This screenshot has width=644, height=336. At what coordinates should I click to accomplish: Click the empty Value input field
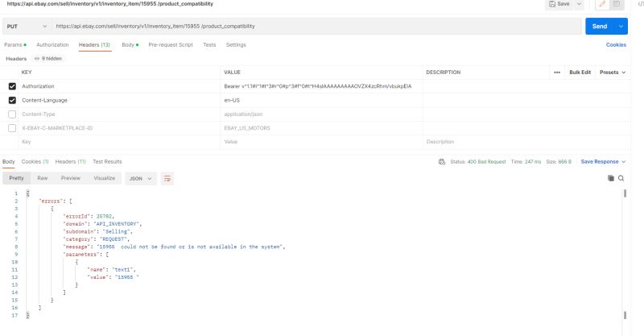click(x=321, y=142)
